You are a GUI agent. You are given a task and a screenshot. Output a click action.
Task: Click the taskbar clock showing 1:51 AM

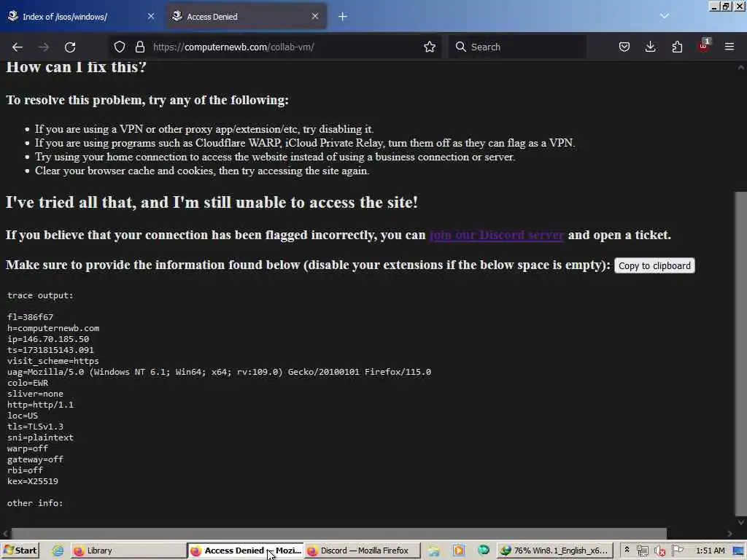(x=711, y=551)
